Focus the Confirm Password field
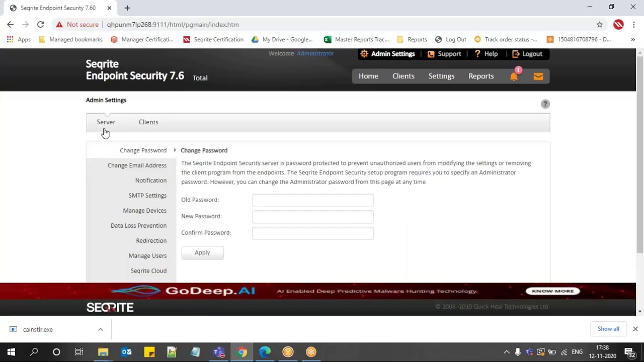Screen dimensions: 644x362 [313, 233]
